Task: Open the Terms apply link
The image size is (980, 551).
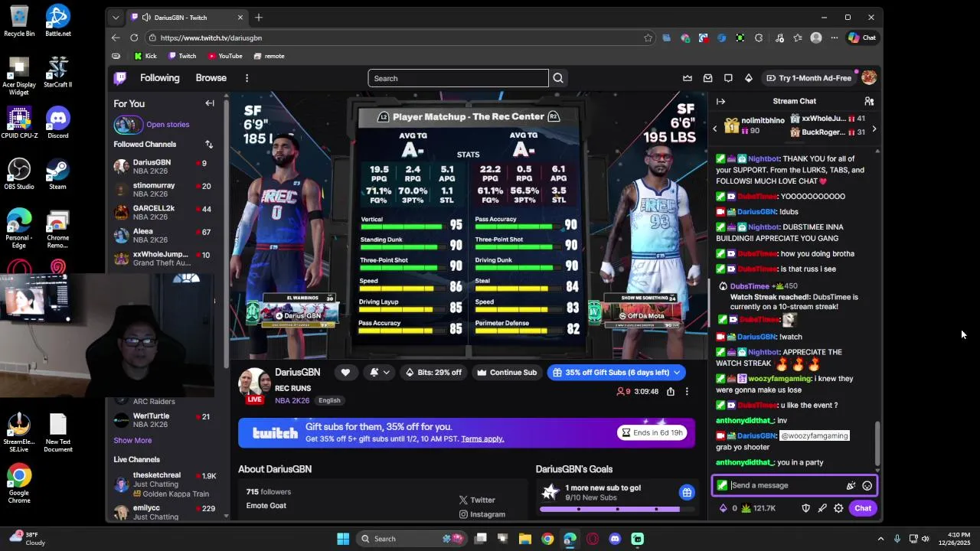Action: [x=482, y=439]
